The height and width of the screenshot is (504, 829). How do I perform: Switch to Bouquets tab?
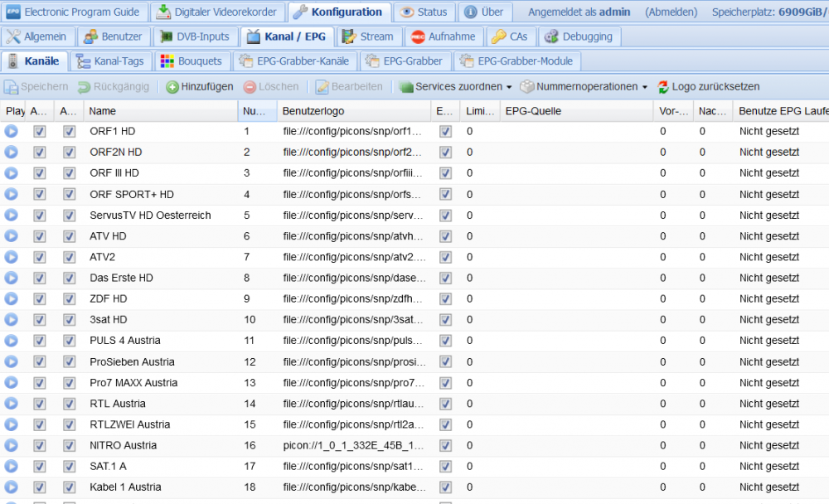[192, 61]
